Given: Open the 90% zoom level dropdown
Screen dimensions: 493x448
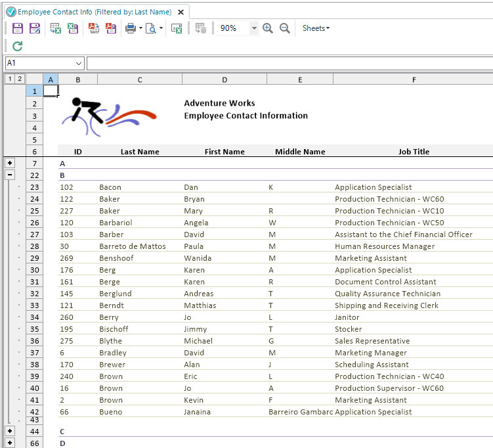Looking at the screenshot, I should coord(254,28).
